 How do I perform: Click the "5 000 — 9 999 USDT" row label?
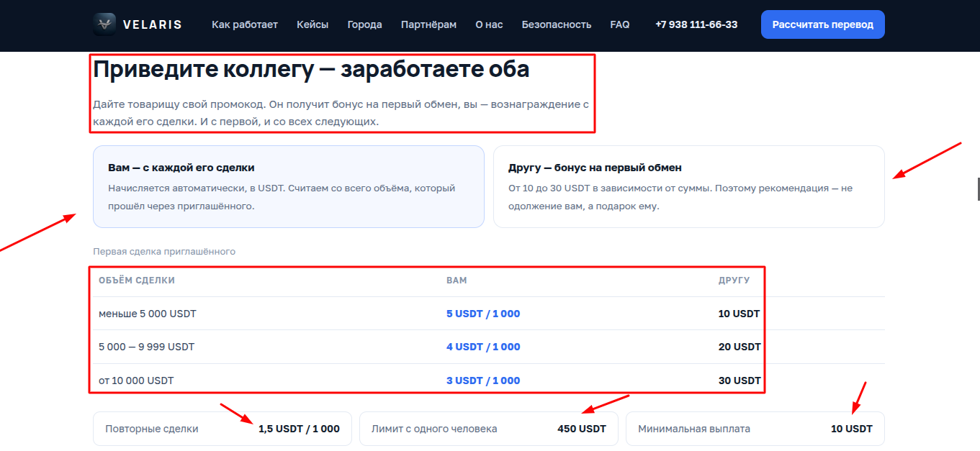click(147, 347)
